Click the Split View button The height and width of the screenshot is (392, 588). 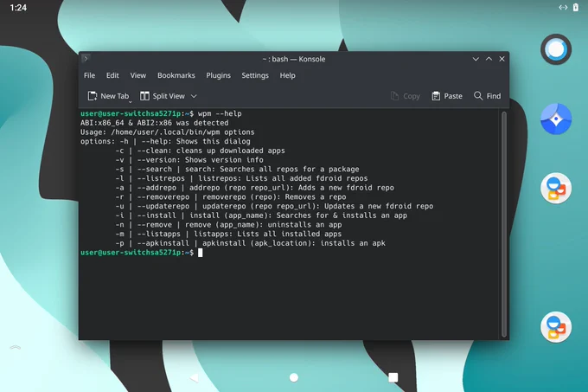click(x=163, y=96)
